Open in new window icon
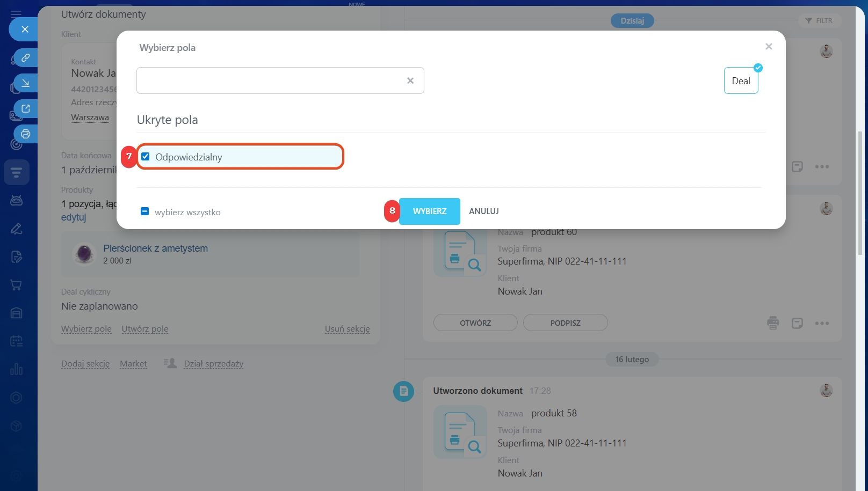Viewport: 868px width, 491px height. tap(25, 108)
